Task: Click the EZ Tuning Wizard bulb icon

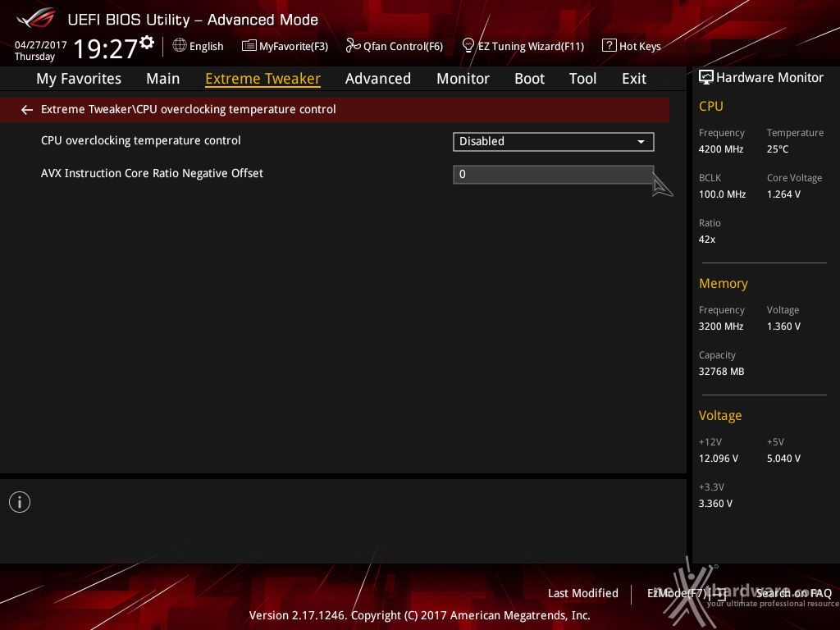Action: 468,46
